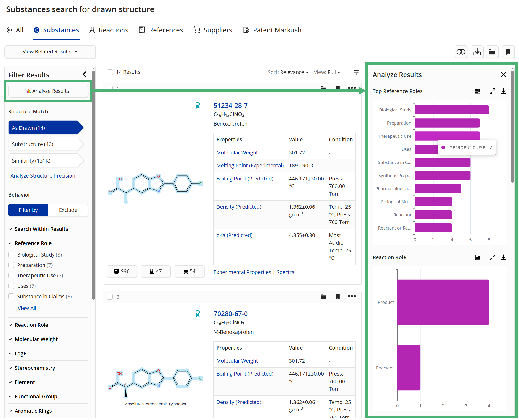Viewport: 519px width, 420px height.
Task: Check the Preparation (7) filter
Action: pos(11,265)
